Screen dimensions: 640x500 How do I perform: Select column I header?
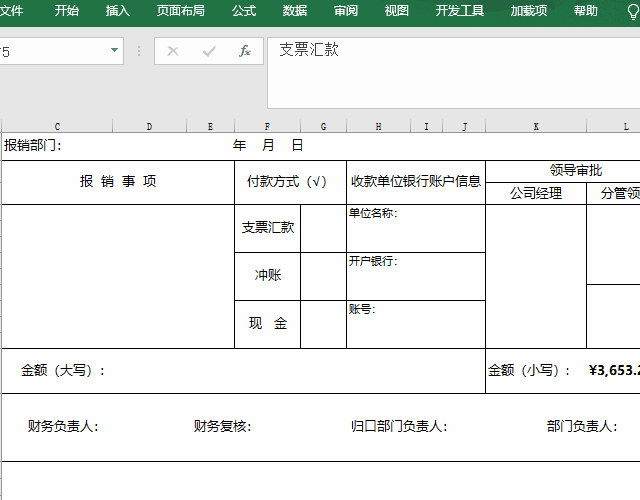coord(427,127)
